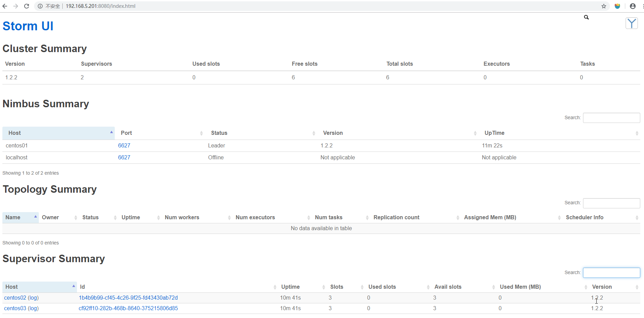Focus the Supervisor Summary search field
Screen dimensions: 644x318
(x=611, y=273)
